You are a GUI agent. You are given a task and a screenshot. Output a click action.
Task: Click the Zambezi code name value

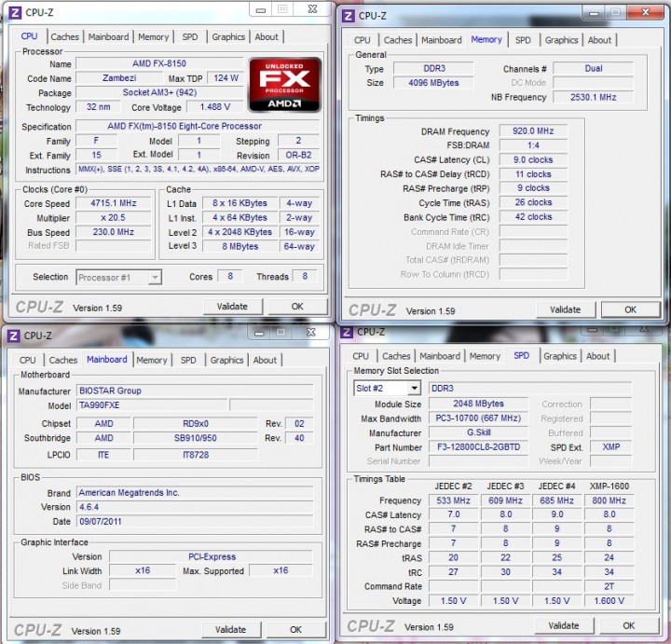pos(119,78)
